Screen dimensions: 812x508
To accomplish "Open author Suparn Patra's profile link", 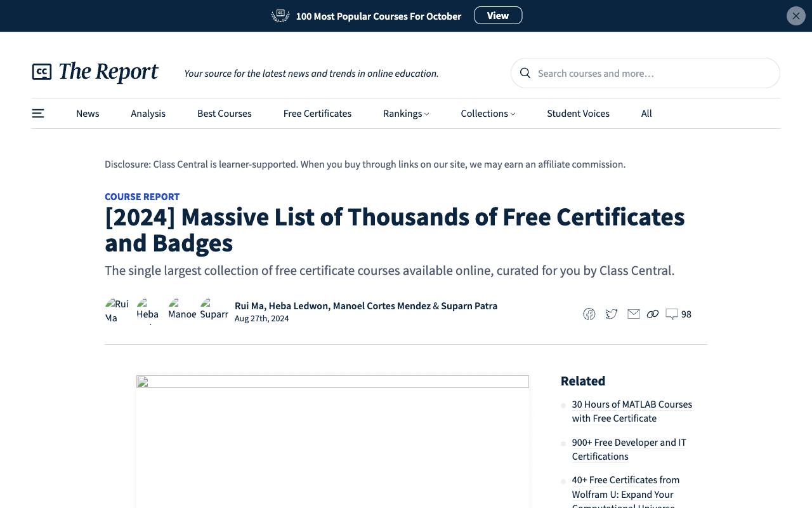I will 469,306.
